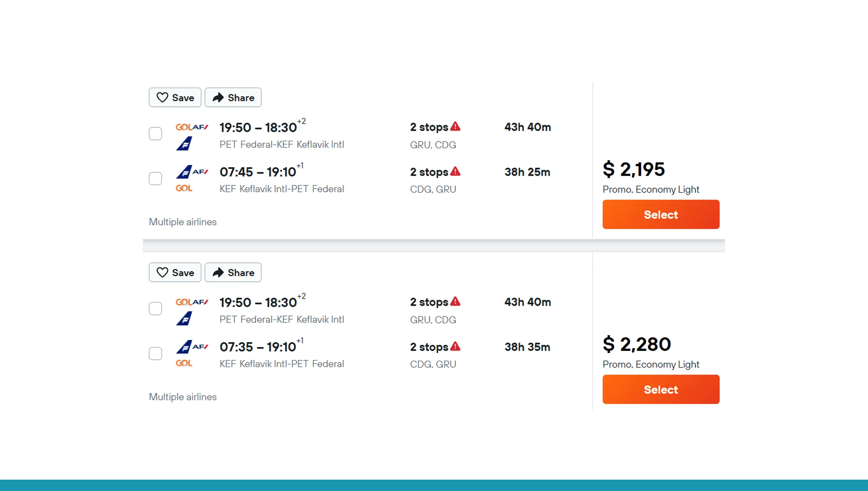The width and height of the screenshot is (868, 491).
Task: Save the second flight itinerary
Action: pyautogui.click(x=175, y=272)
